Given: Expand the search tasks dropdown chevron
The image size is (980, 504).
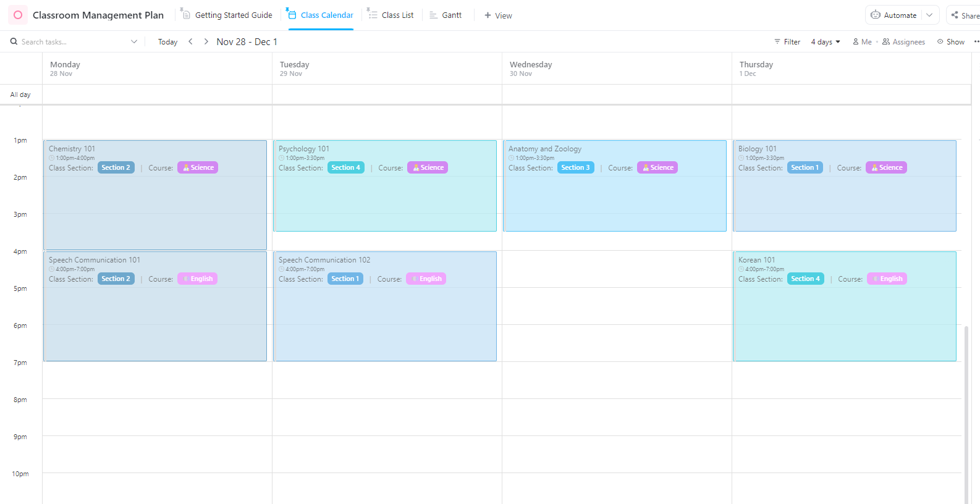Looking at the screenshot, I should coord(134,41).
